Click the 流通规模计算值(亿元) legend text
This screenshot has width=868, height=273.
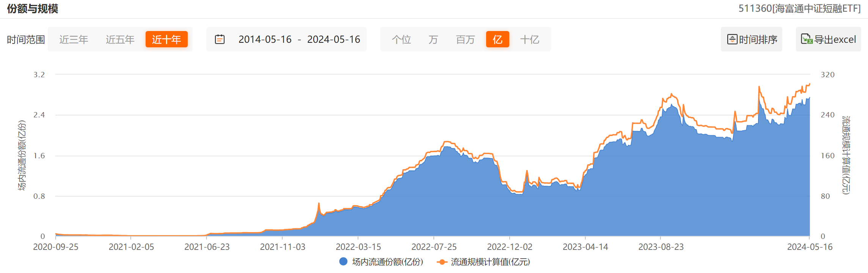[x=490, y=262]
